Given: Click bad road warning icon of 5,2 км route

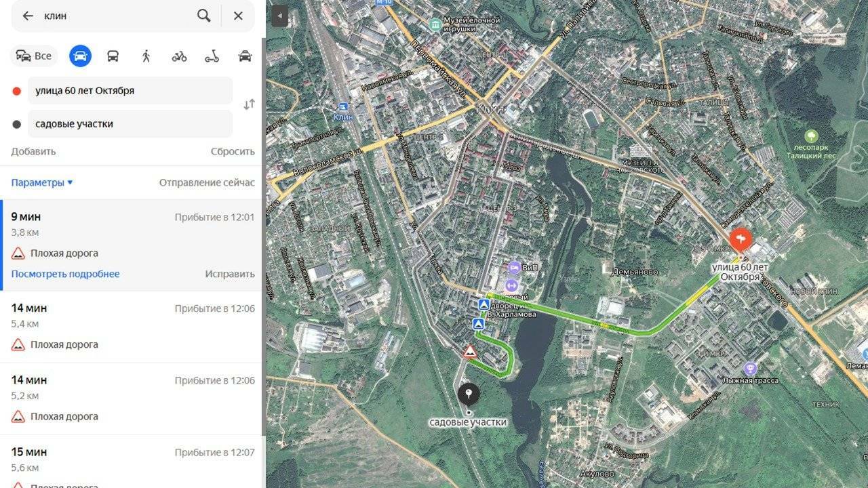Looking at the screenshot, I should click(x=18, y=416).
